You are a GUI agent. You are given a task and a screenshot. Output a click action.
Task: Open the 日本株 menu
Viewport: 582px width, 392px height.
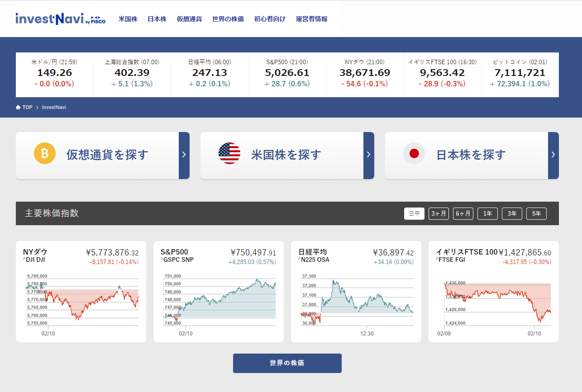pyautogui.click(x=157, y=19)
